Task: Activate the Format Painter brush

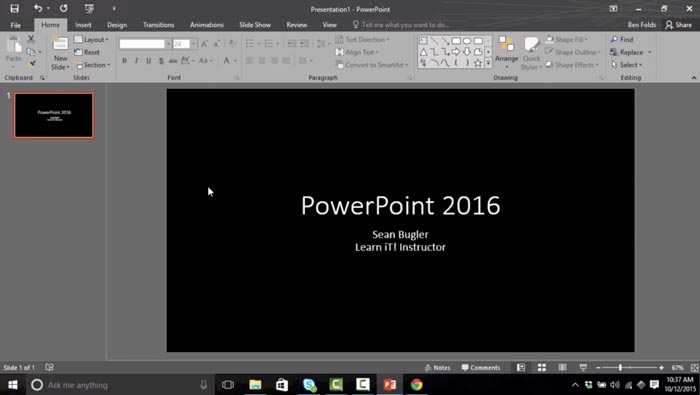Action: click(x=31, y=64)
